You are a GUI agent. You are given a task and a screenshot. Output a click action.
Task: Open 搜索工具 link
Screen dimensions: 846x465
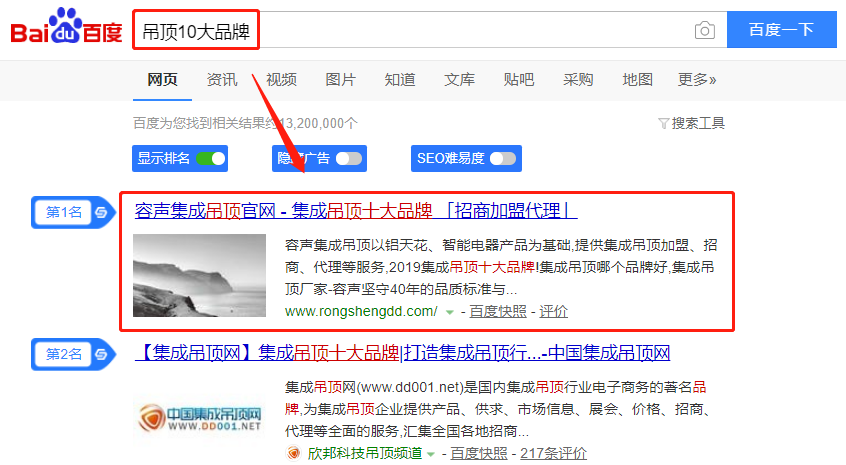pyautogui.click(x=698, y=124)
